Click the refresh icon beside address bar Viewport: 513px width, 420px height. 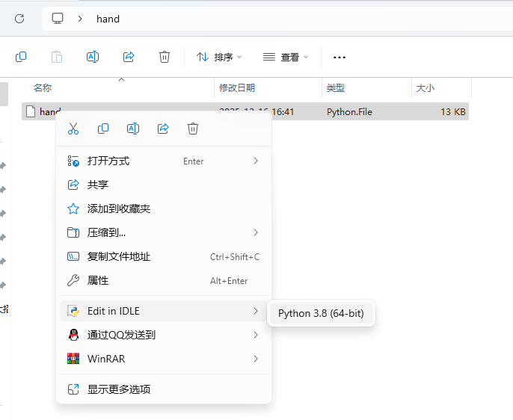[x=19, y=19]
